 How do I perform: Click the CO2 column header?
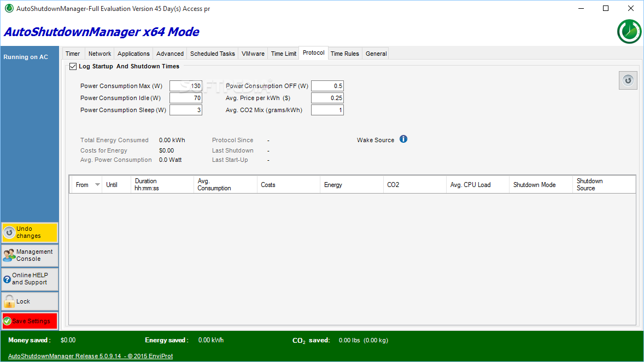point(414,184)
